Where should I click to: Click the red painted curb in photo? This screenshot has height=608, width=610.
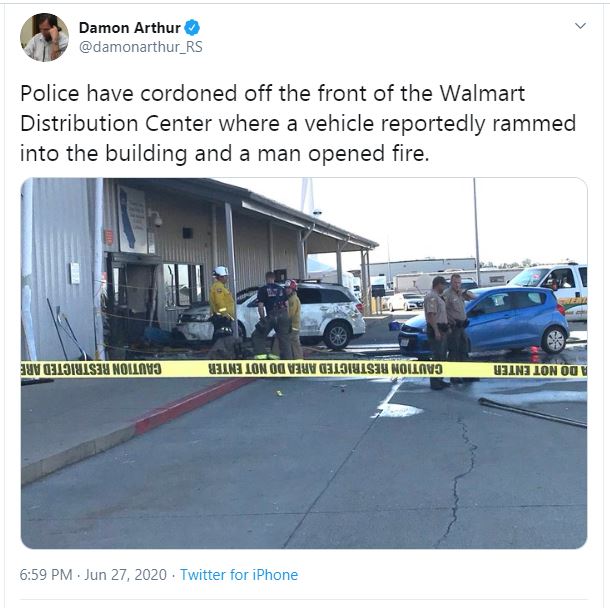tap(191, 405)
